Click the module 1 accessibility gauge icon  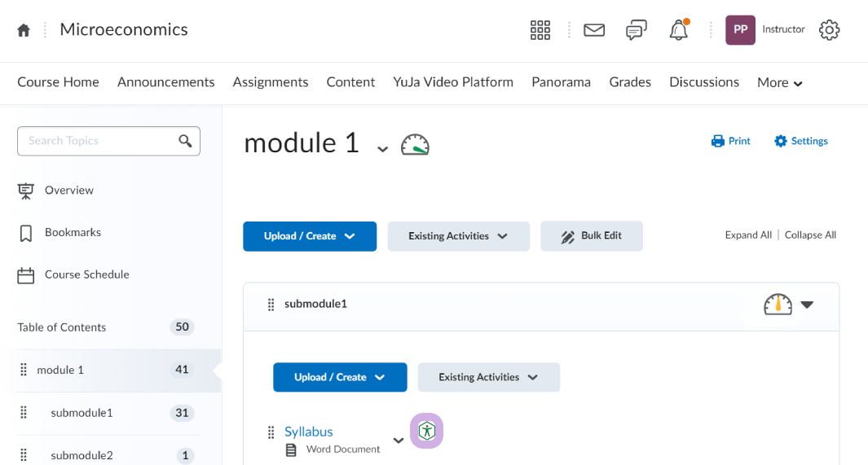[x=415, y=145]
